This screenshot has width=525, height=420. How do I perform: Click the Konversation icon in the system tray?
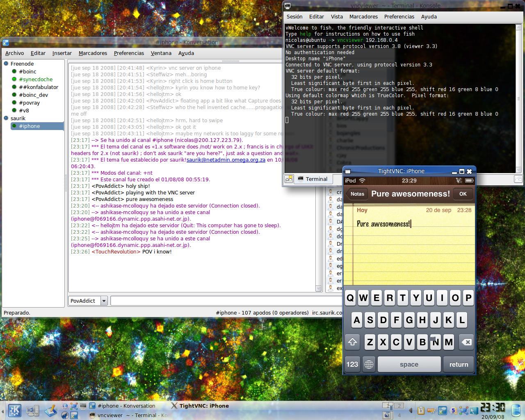click(x=443, y=410)
